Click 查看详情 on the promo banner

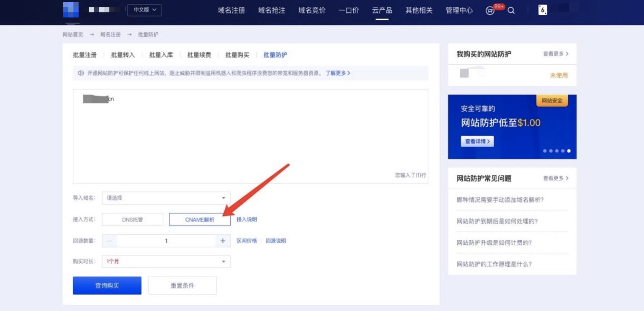pos(477,141)
